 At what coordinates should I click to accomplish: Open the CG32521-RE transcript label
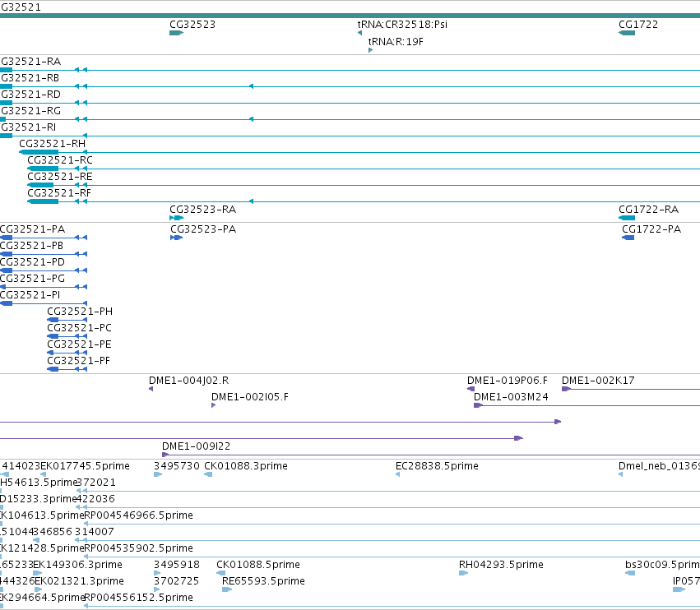click(x=60, y=177)
